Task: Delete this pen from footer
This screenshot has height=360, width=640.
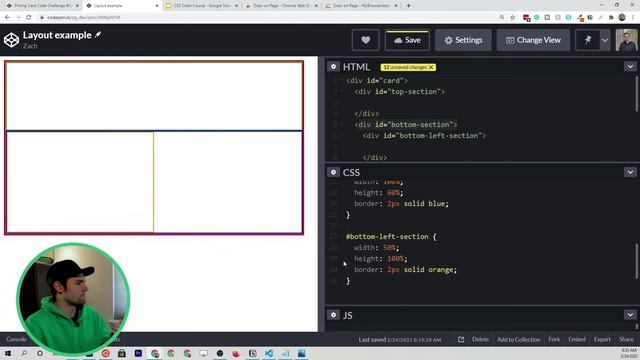Action: pyautogui.click(x=480, y=340)
